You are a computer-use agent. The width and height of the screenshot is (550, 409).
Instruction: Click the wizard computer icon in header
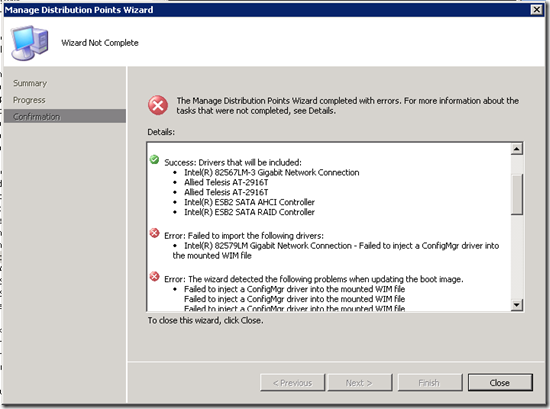[x=29, y=43]
